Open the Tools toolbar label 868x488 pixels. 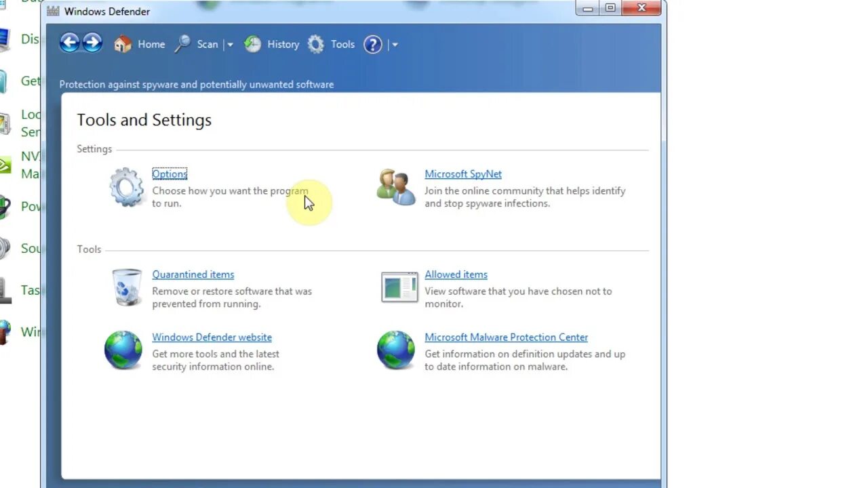[342, 44]
